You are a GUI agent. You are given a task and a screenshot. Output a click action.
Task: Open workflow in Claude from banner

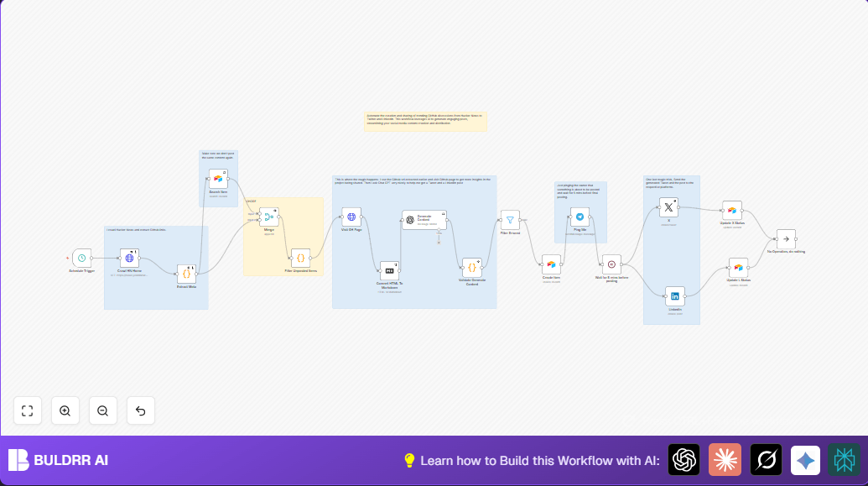pyautogui.click(x=725, y=460)
